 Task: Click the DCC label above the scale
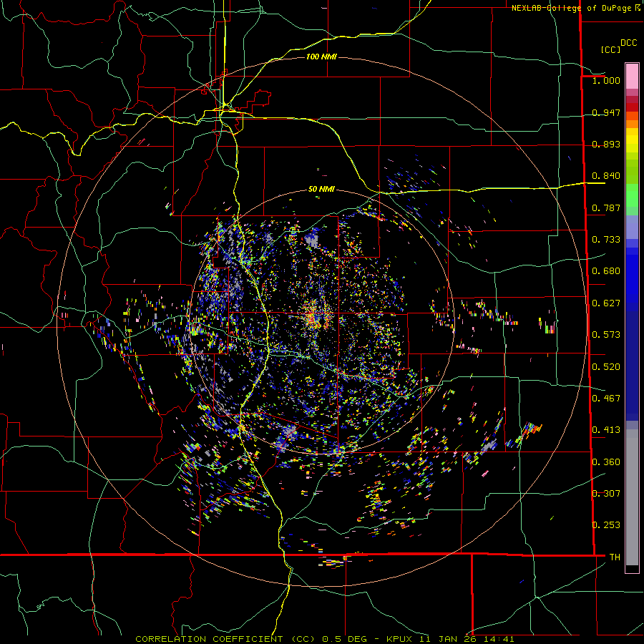tap(628, 43)
